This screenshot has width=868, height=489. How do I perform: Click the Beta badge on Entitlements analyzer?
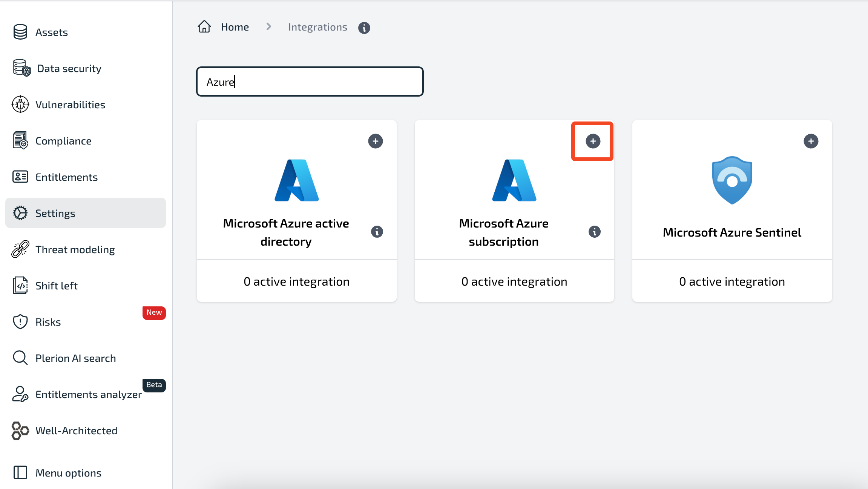(x=154, y=385)
